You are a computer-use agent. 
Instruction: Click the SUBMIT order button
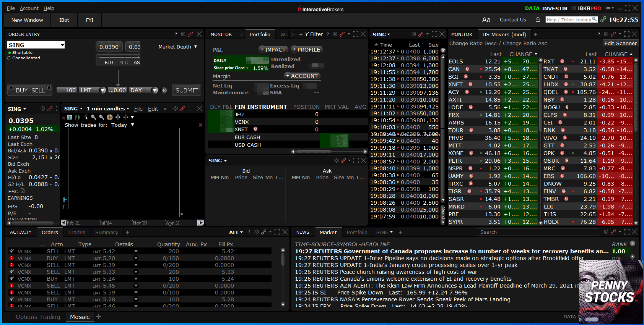click(x=186, y=90)
